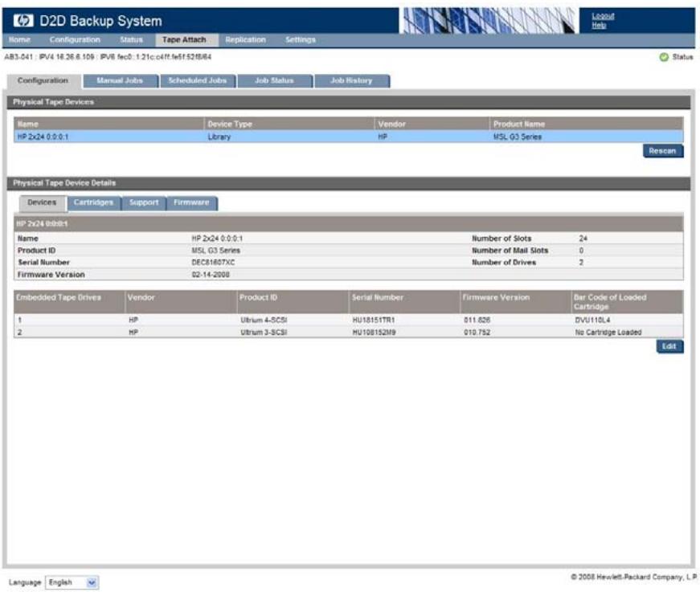700x592 pixels.
Task: Open the Configuration menu in the top bar
Action: [x=75, y=39]
